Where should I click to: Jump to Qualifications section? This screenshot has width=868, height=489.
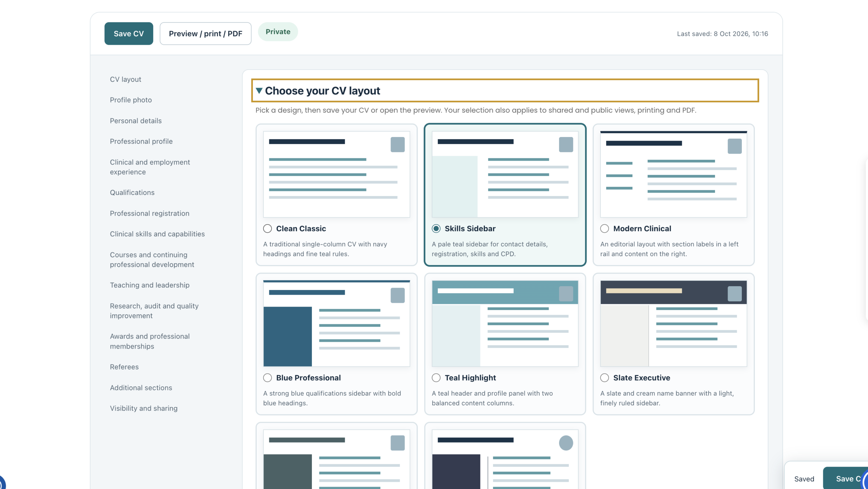[132, 193]
